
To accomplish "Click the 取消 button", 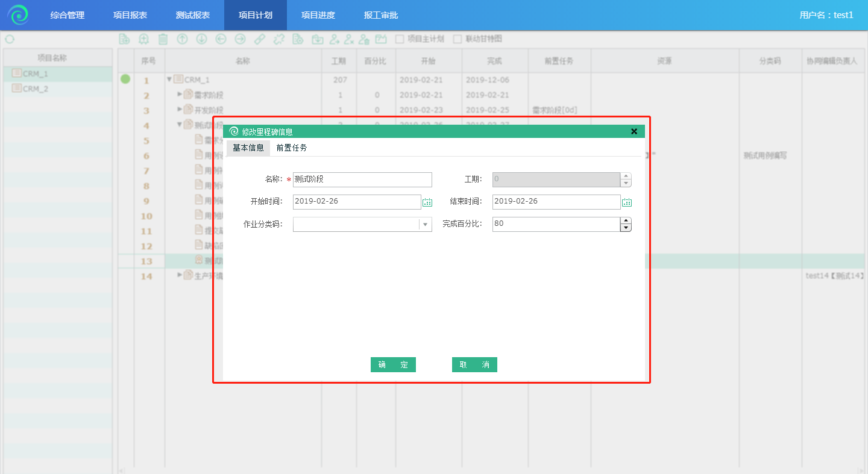I will pos(474,365).
